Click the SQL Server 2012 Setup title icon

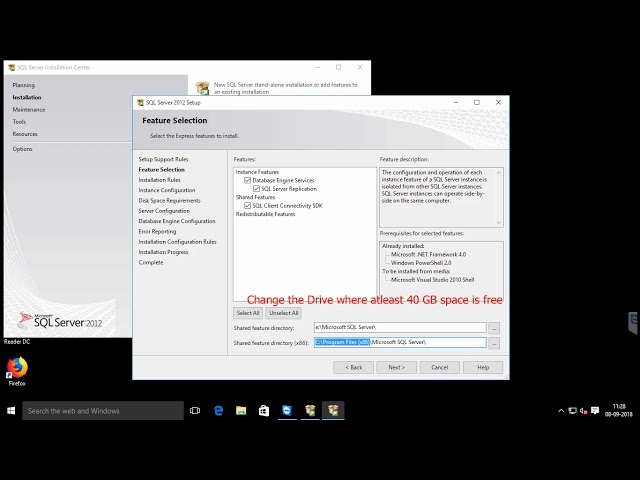click(140, 102)
